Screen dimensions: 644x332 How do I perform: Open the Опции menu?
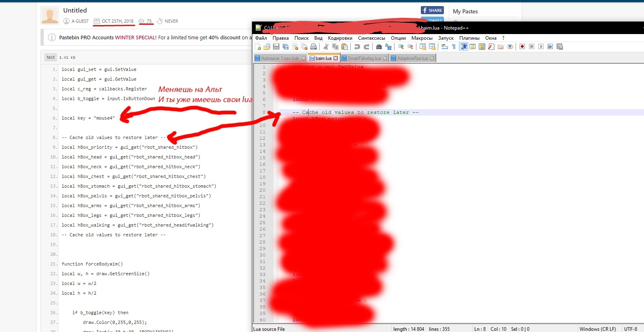(398, 38)
